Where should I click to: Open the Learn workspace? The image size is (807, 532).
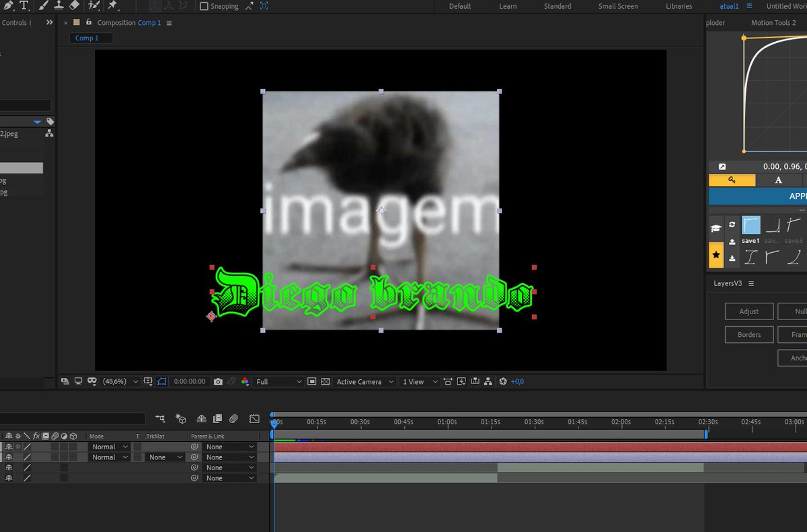[508, 6]
